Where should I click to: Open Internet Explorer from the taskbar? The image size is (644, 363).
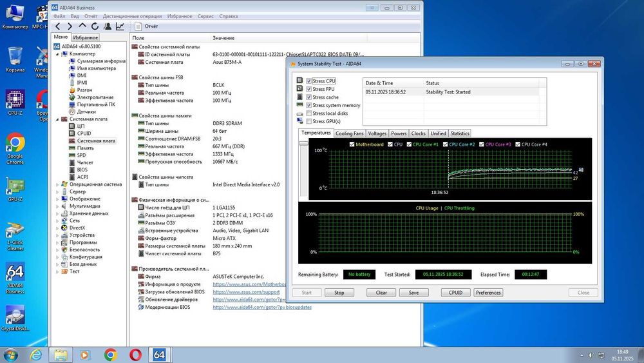(x=36, y=355)
